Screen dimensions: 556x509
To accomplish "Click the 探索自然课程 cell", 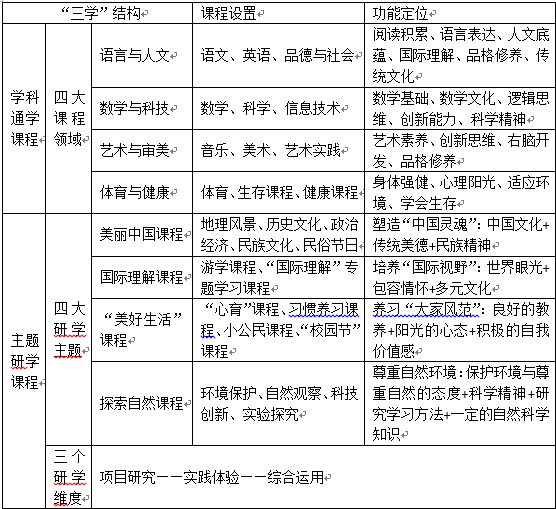I will pos(142,403).
